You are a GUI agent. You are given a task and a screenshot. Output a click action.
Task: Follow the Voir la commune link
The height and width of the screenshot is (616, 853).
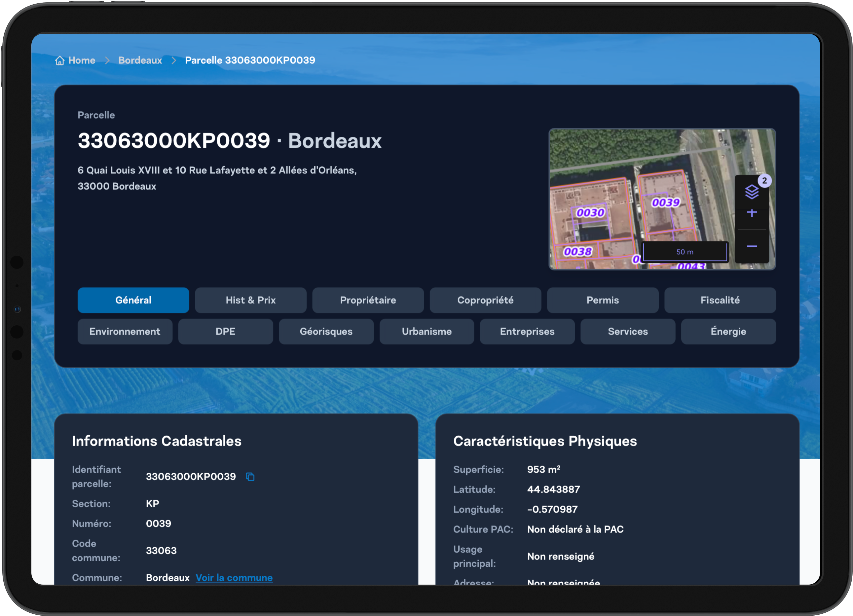234,578
